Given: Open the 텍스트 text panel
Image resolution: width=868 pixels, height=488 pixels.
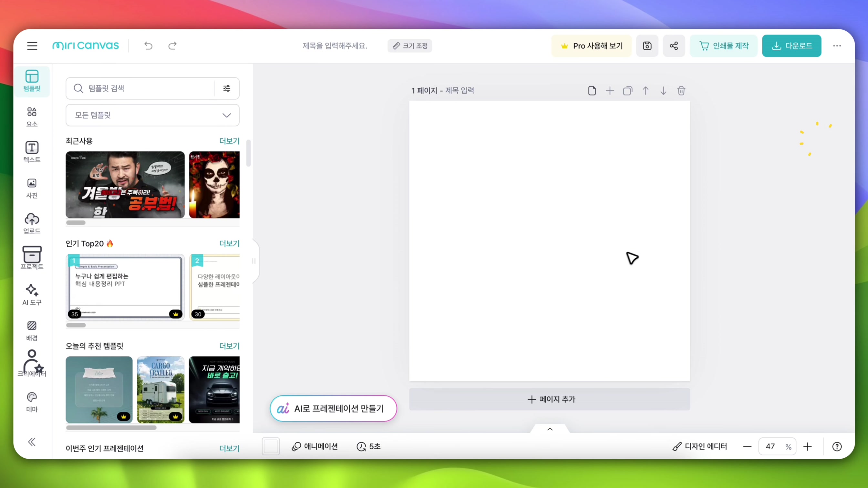Looking at the screenshot, I should coord(32,152).
